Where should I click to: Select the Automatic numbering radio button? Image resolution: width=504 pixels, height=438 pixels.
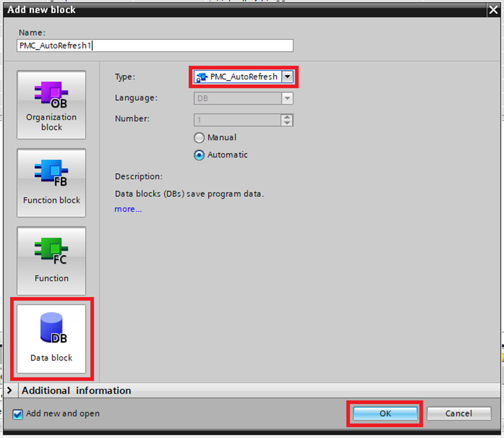point(199,155)
